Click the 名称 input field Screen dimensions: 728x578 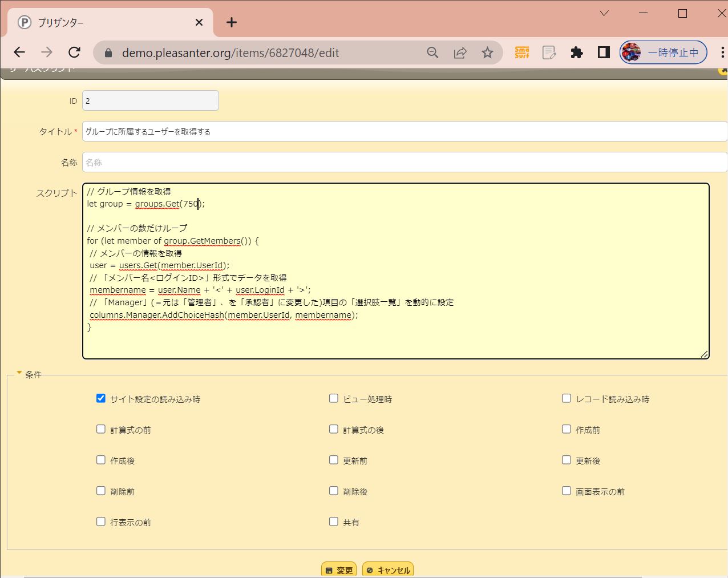click(x=404, y=162)
